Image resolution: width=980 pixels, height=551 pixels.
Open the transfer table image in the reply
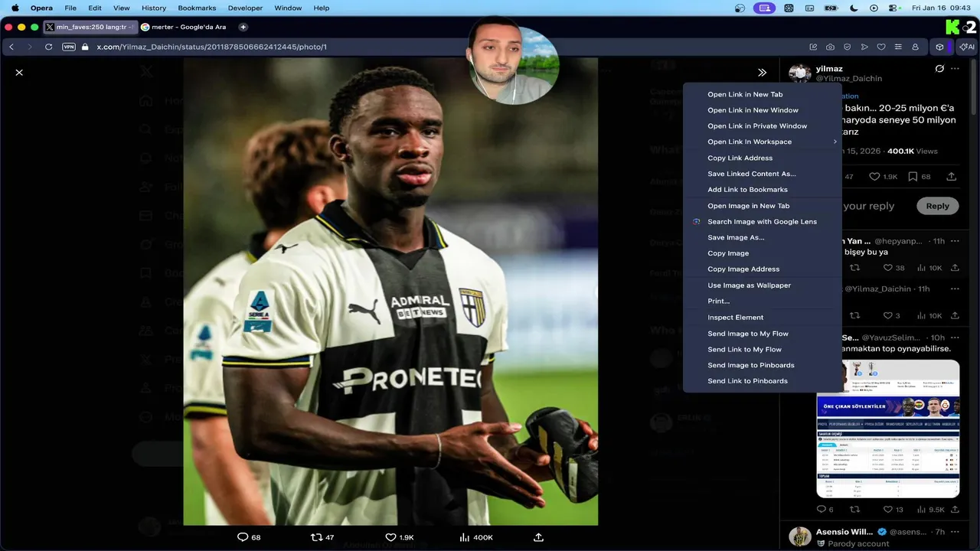887,429
